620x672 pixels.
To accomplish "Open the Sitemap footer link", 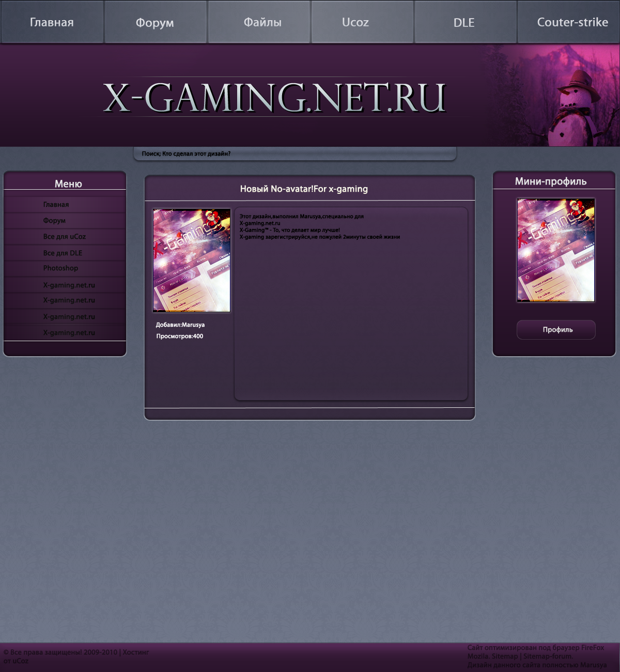I will click(505, 656).
